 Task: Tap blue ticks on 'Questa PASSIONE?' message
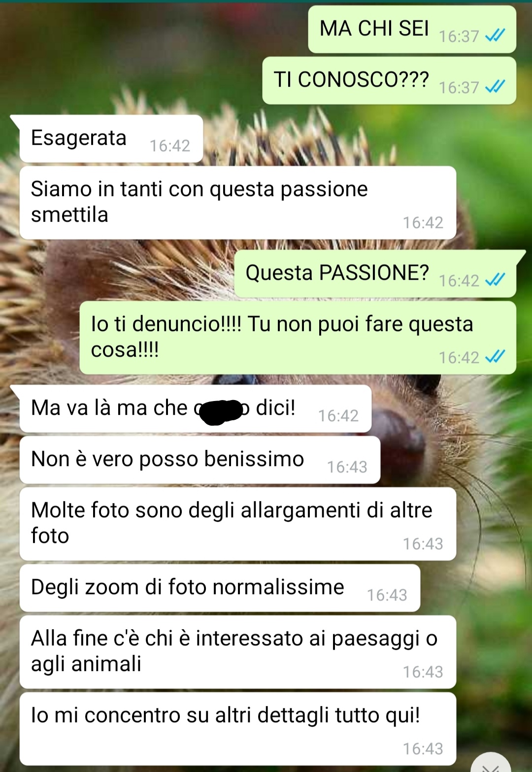point(495,280)
